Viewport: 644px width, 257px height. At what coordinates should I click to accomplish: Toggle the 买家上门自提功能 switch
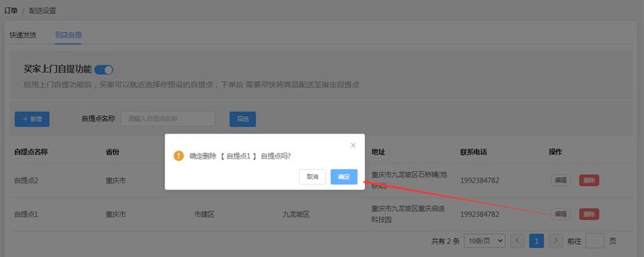tap(103, 70)
